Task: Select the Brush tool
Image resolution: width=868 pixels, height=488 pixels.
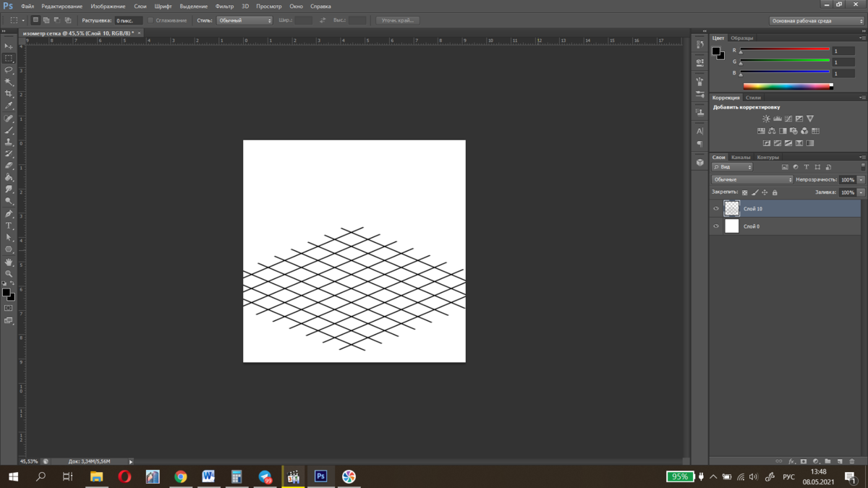Action: click(9, 131)
